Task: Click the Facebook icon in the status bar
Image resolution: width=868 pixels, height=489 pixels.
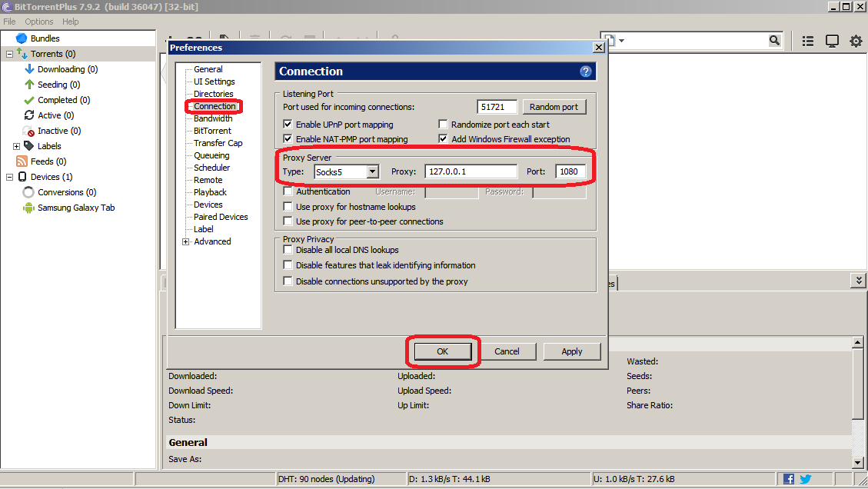Action: click(x=790, y=478)
